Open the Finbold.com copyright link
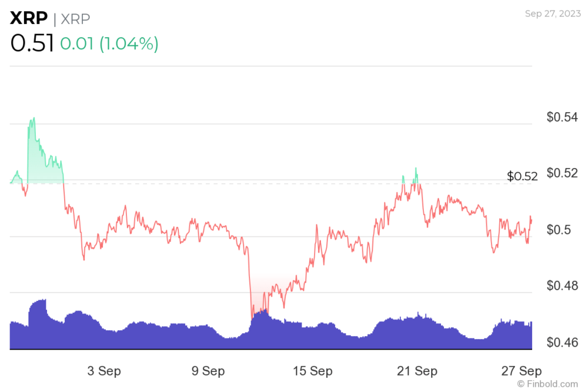The width and height of the screenshot is (588, 392). (547, 384)
